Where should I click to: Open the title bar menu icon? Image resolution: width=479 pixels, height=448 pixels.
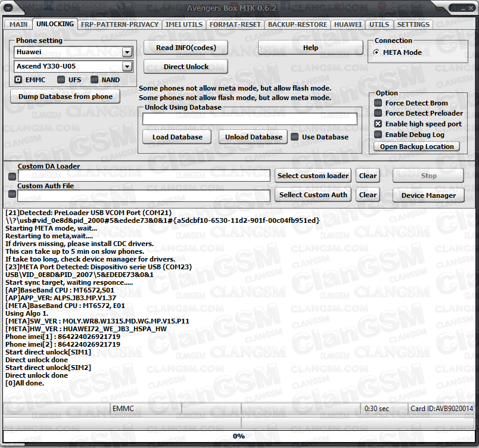(x=8, y=8)
